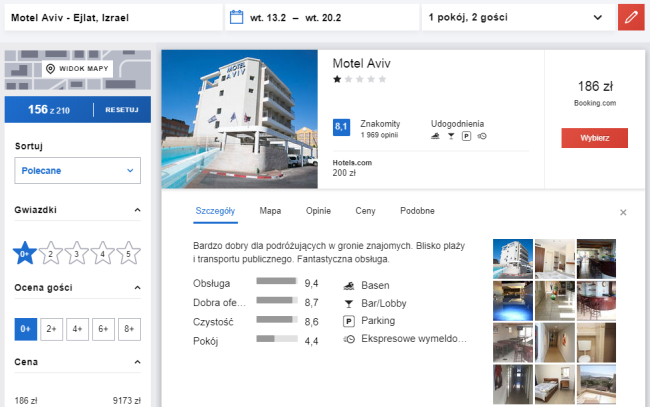Image resolution: width=650 pixels, height=407 pixels.
Task: Open the first hotel photo thumbnail
Action: pyautogui.click(x=513, y=257)
